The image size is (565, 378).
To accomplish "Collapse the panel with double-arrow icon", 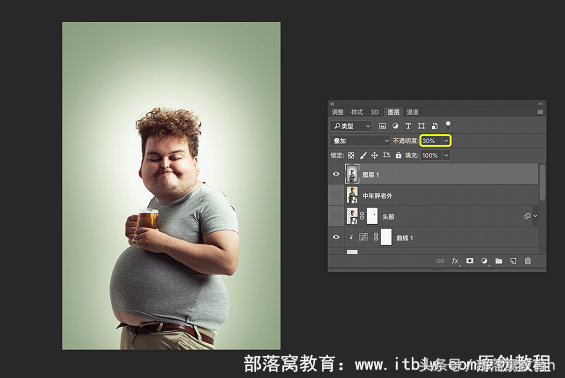I will click(x=541, y=104).
